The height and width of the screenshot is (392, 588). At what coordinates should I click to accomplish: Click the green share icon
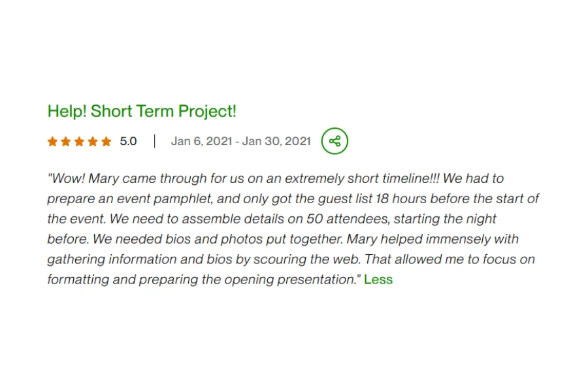(335, 141)
